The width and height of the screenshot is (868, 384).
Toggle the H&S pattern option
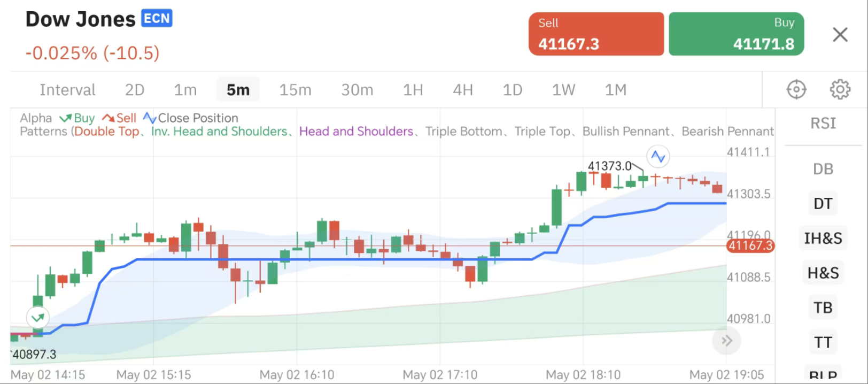tap(823, 273)
